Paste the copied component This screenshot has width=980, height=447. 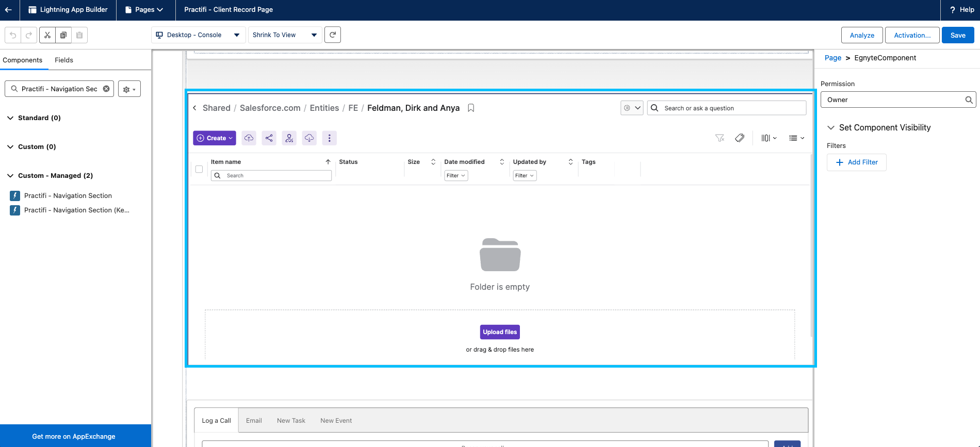(x=79, y=35)
